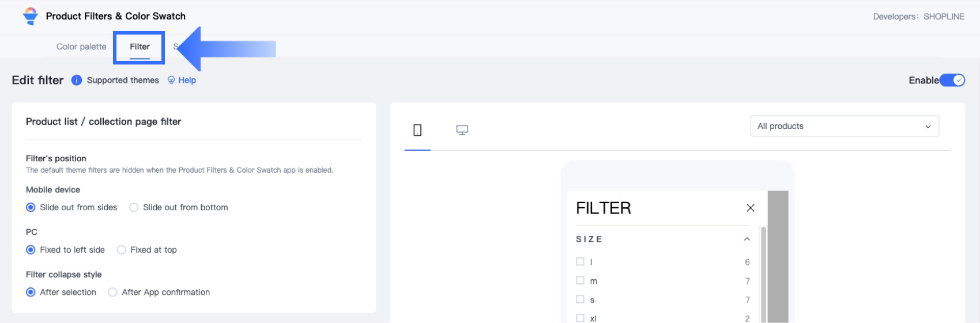Close the FILTER preview panel with X
Image resolution: width=980 pixels, height=323 pixels.
[x=750, y=208]
